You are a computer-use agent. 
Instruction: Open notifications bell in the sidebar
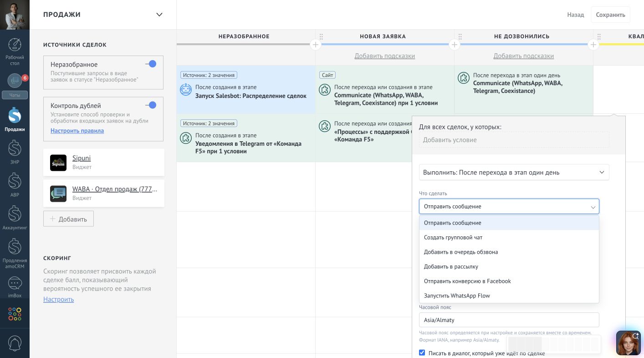(15, 343)
